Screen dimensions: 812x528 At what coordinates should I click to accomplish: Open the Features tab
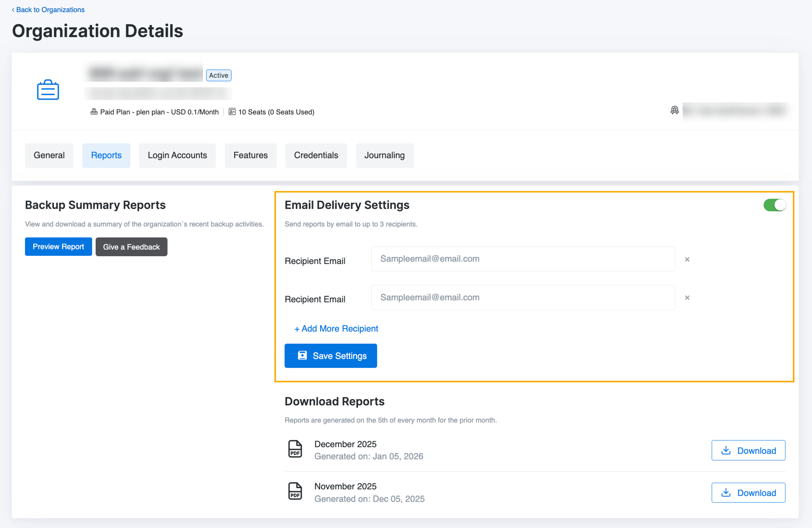click(250, 155)
